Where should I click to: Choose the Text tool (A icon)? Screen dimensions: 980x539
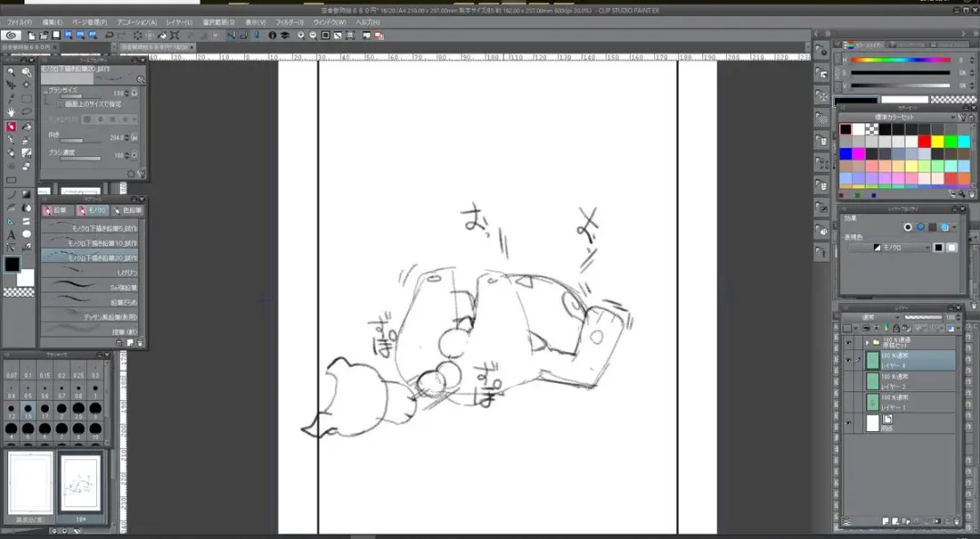(x=11, y=234)
